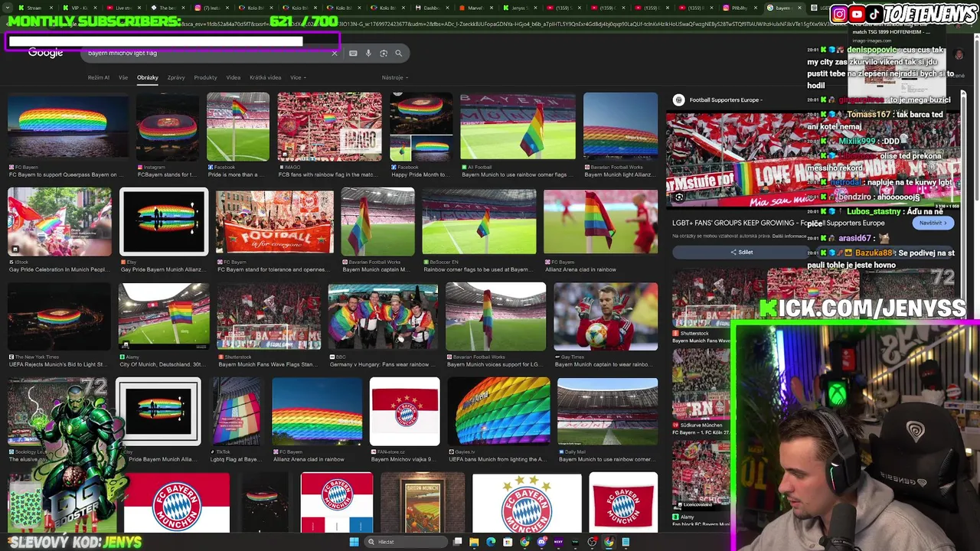
Task: Open the on-screen keyboard input tool
Action: point(353,53)
